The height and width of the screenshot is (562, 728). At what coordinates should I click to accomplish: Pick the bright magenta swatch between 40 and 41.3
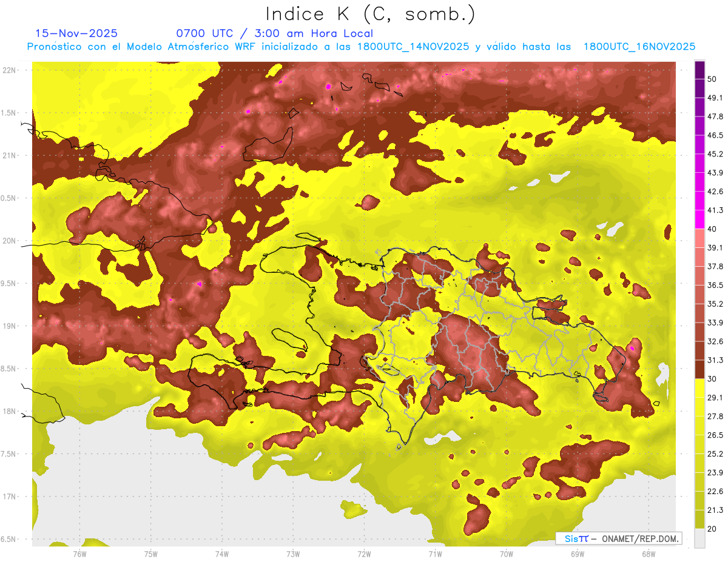(x=699, y=219)
